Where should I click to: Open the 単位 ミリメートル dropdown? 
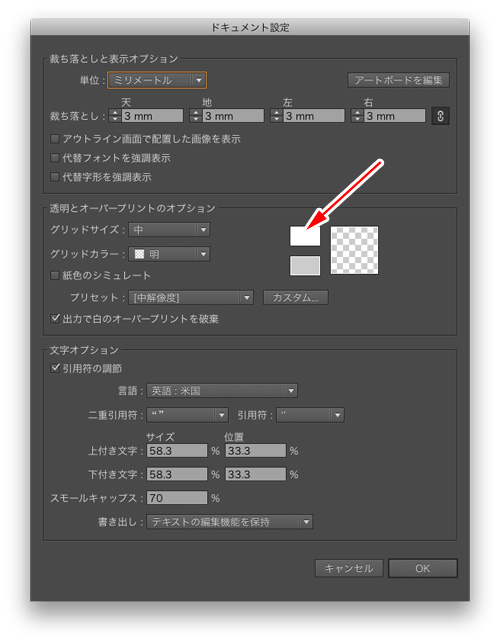157,80
